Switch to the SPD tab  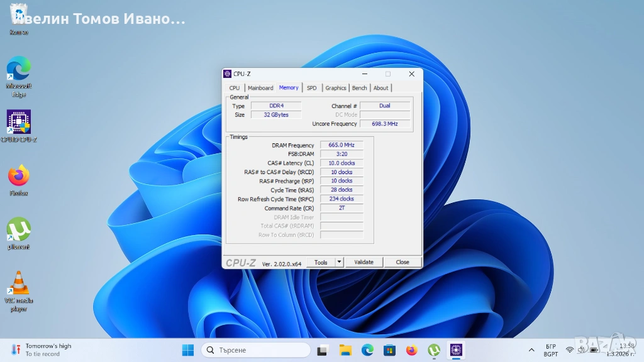click(x=312, y=88)
